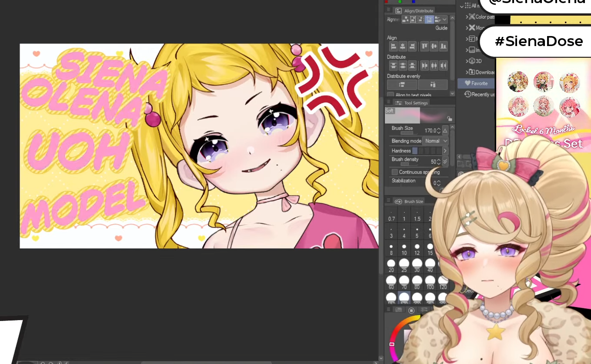Open the alignment reference options dropdown arrow
591x364 pixels.
tap(444, 20)
